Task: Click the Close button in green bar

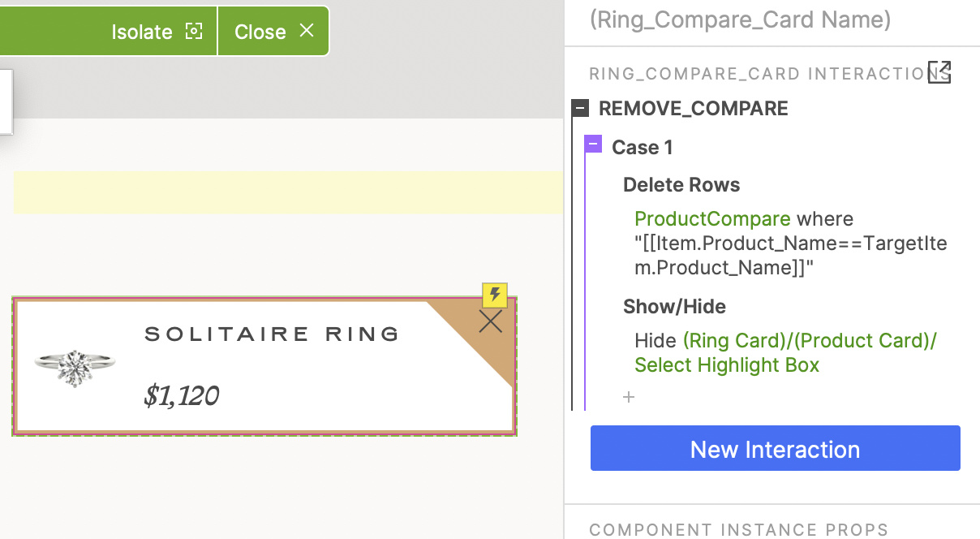Action: [x=273, y=32]
